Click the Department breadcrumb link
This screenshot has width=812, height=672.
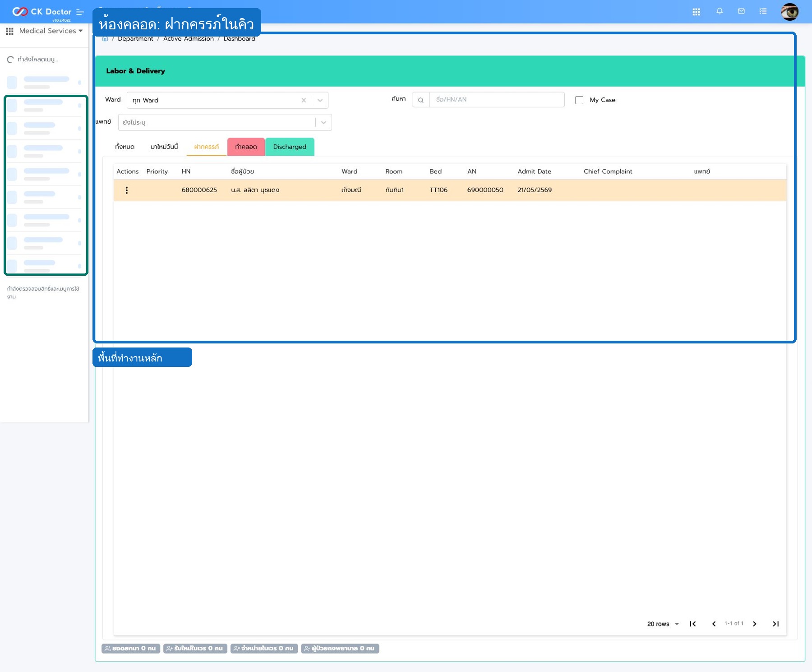click(135, 39)
